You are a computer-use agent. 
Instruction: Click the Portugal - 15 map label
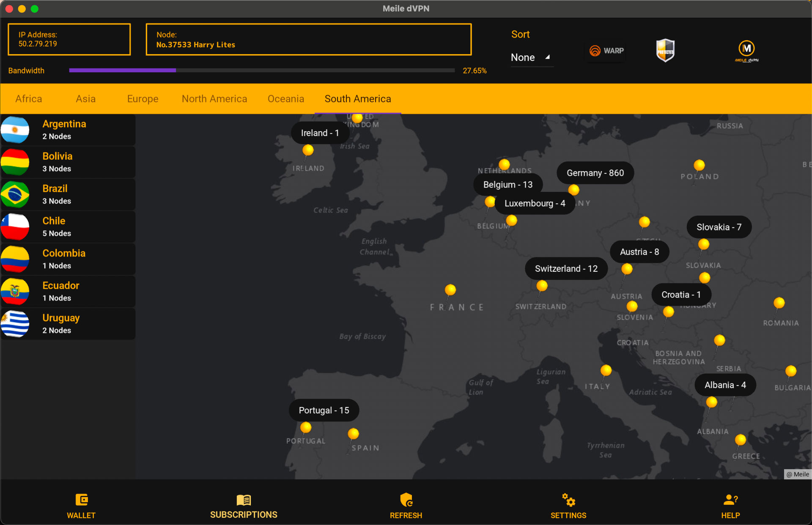(324, 410)
